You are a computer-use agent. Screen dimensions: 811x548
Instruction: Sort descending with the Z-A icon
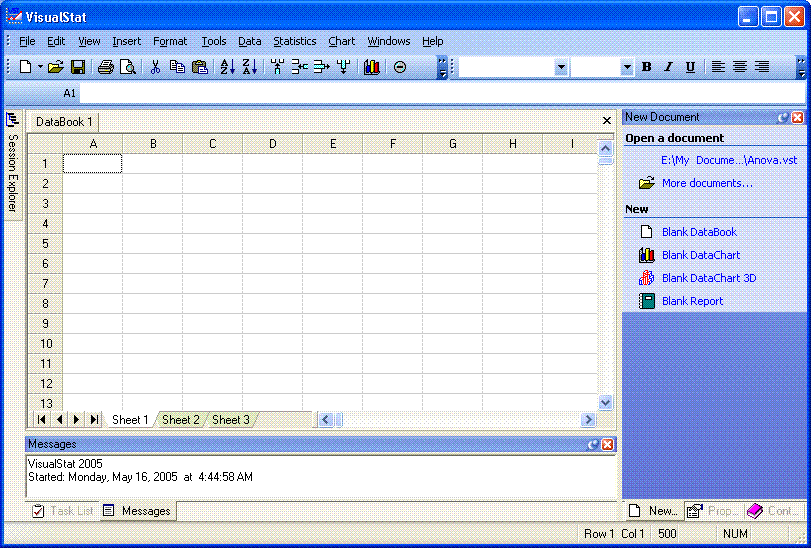(250, 67)
